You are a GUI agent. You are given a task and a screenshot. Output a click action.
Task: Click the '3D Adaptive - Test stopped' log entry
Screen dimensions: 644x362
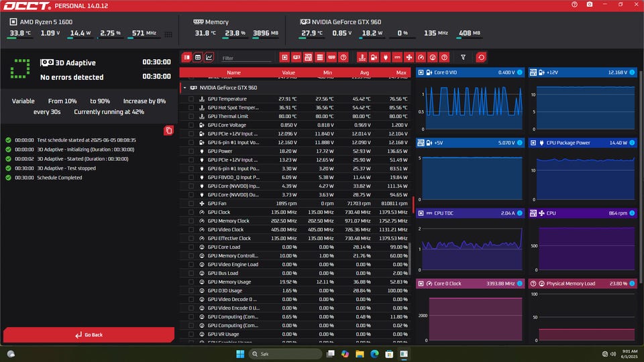click(x=66, y=168)
